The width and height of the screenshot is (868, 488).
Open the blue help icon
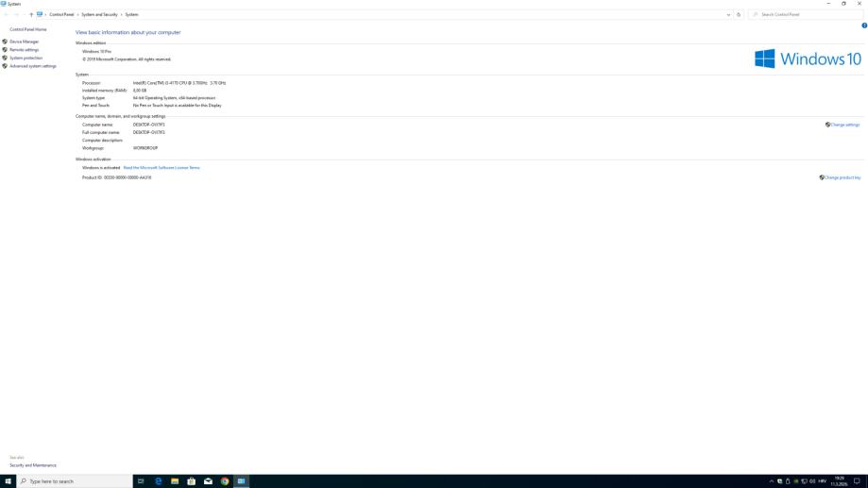[x=864, y=25]
